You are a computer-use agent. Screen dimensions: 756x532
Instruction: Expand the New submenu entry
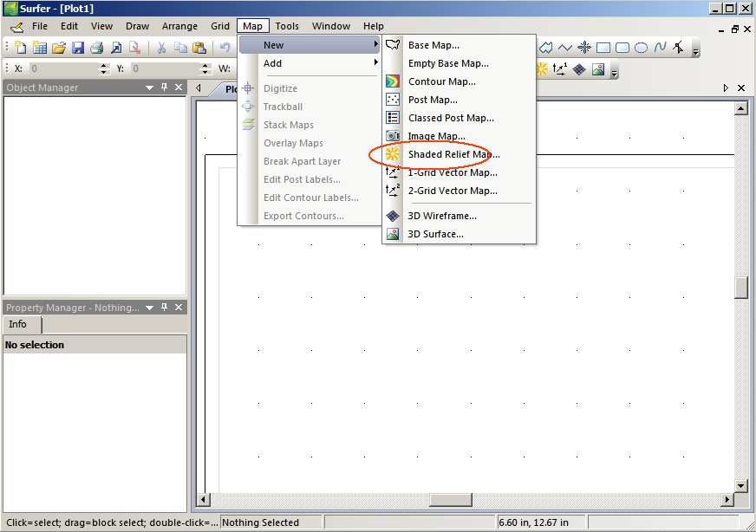coord(310,45)
